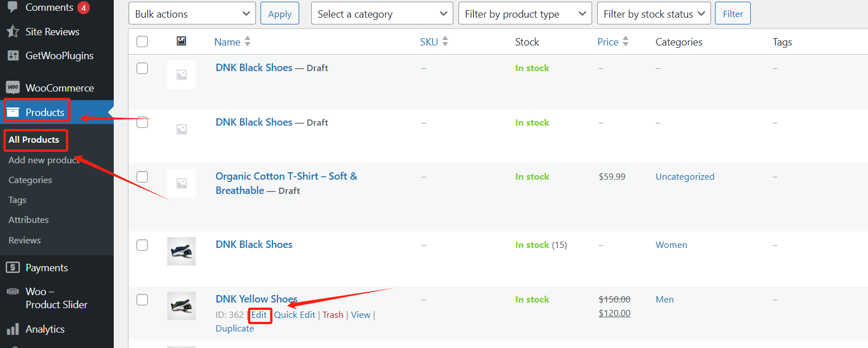
Task: Click the Analytics bar chart icon
Action: [x=13, y=329]
